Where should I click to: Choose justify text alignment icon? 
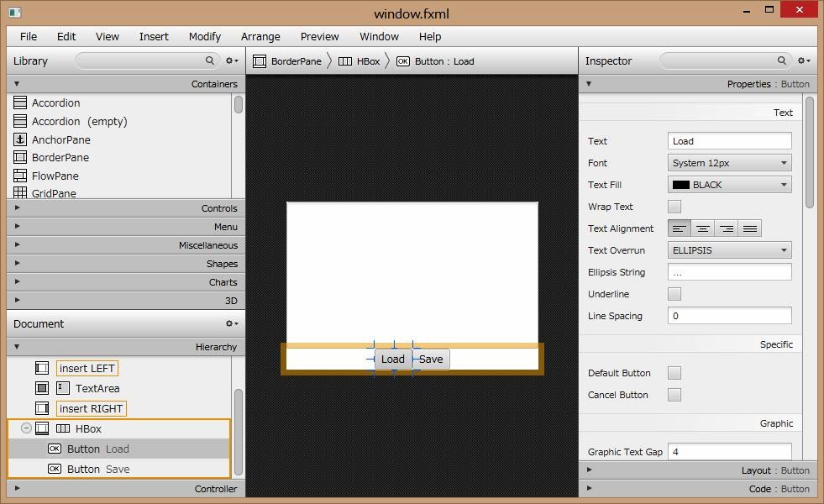click(750, 228)
